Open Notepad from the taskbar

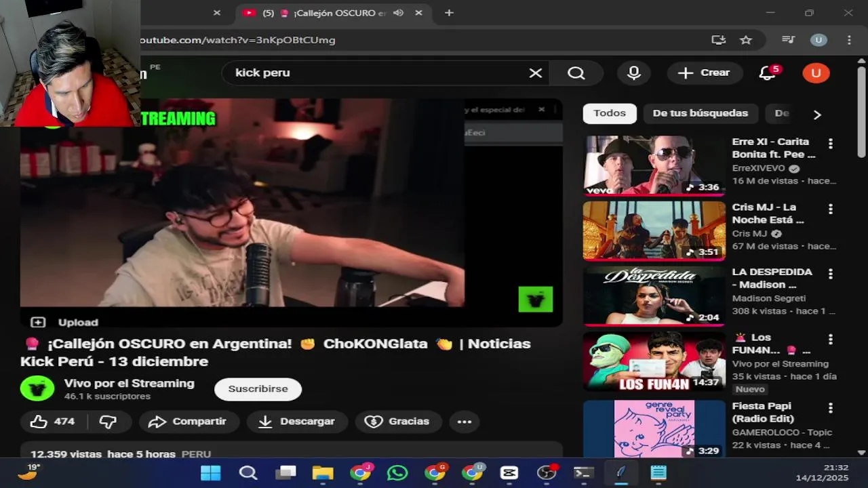click(x=658, y=472)
